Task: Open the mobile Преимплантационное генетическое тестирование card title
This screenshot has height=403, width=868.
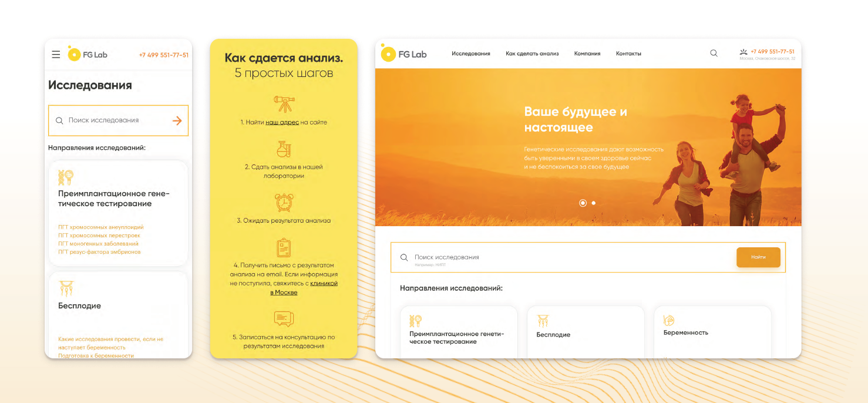Action: coord(113,199)
